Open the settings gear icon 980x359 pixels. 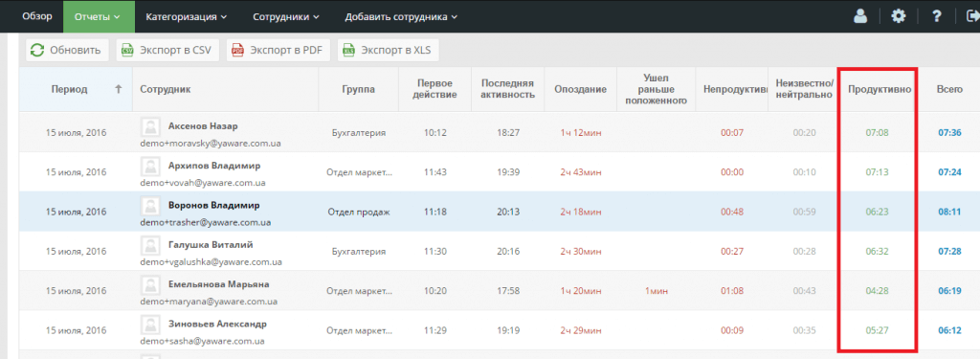898,17
